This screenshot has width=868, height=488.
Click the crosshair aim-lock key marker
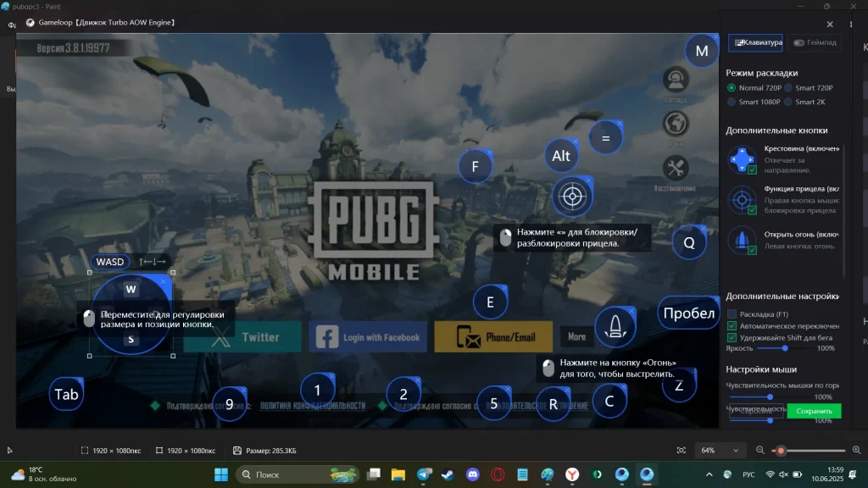pyautogui.click(x=572, y=197)
